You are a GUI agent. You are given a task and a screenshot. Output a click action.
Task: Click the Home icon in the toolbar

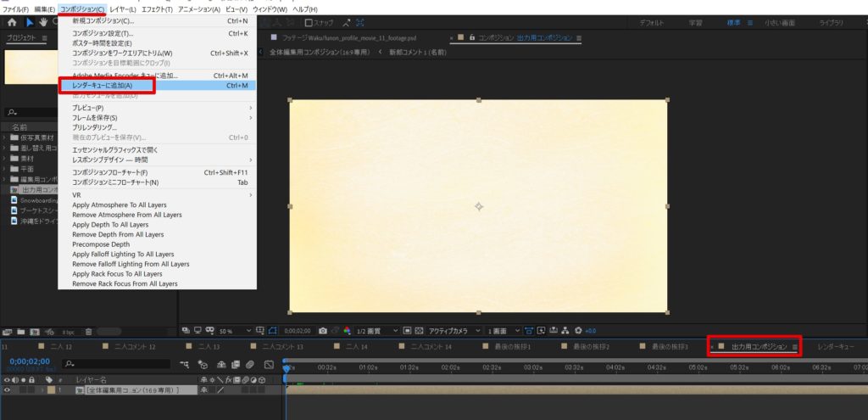[x=12, y=23]
